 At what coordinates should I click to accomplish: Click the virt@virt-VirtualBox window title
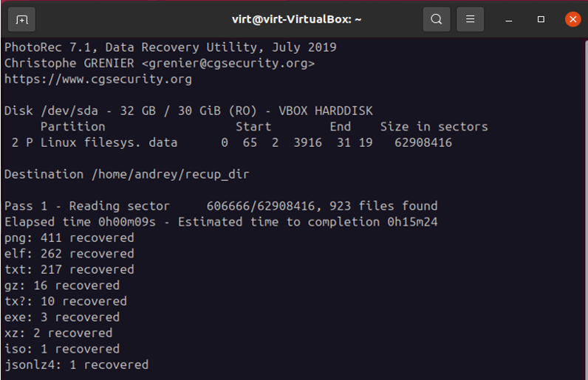296,19
